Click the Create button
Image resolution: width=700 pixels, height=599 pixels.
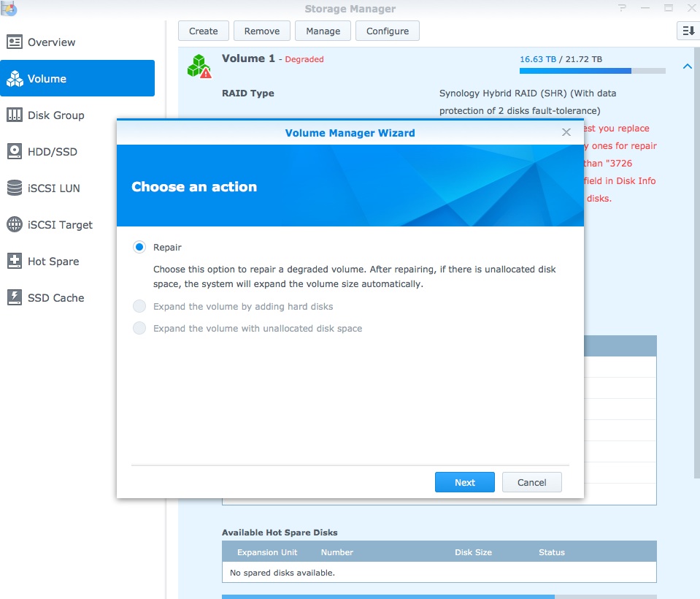click(x=204, y=31)
